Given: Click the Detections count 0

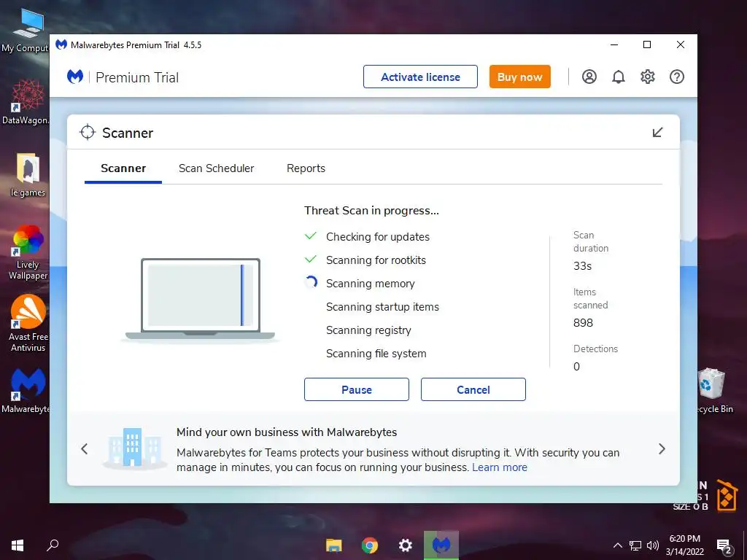Looking at the screenshot, I should (x=576, y=366).
